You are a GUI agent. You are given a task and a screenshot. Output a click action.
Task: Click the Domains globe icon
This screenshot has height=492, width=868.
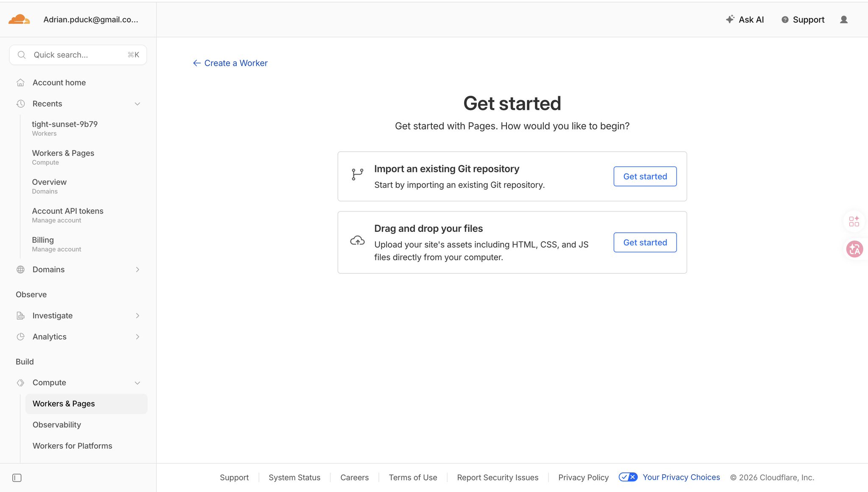pos(20,270)
